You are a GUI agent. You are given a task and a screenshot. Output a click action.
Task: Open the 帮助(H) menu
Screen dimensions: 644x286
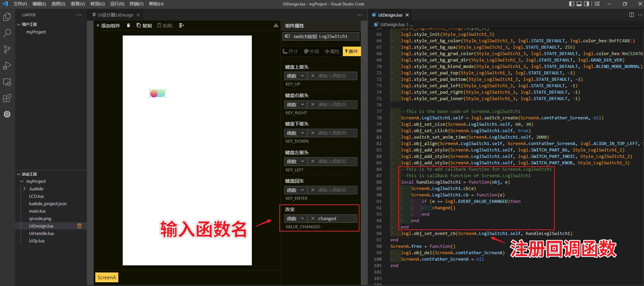(x=156, y=4)
